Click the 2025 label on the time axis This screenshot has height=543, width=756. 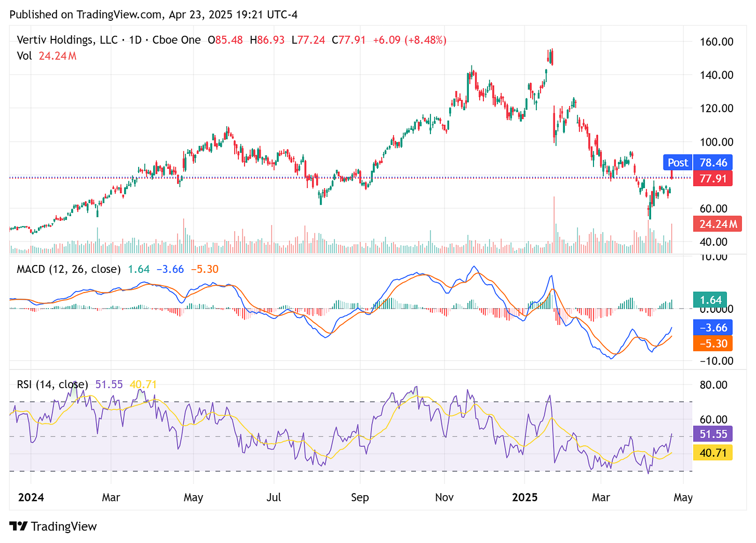click(525, 497)
